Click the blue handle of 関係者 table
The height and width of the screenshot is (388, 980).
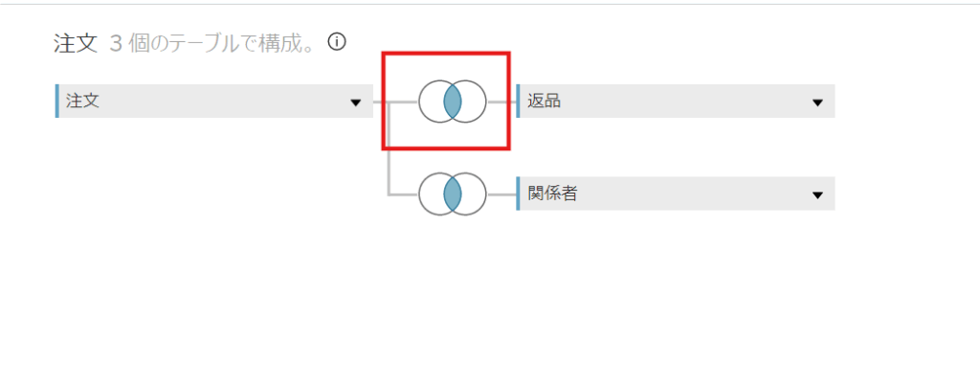click(518, 194)
